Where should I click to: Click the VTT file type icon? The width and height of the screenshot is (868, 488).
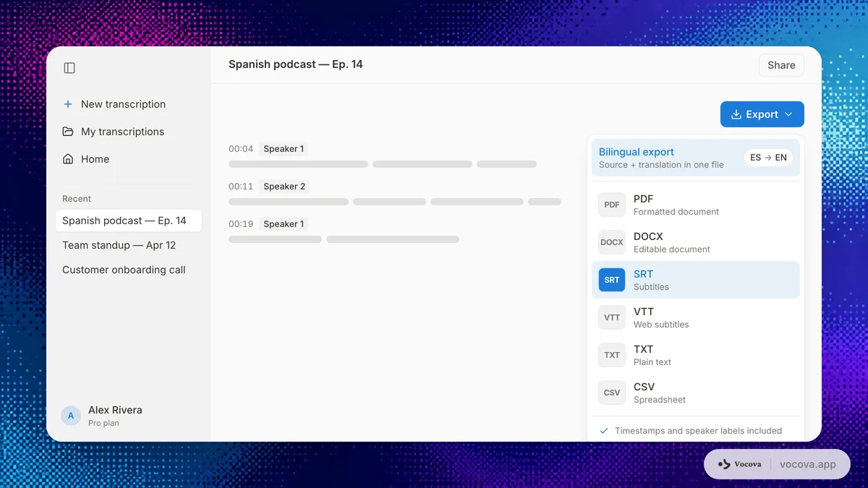click(x=612, y=317)
